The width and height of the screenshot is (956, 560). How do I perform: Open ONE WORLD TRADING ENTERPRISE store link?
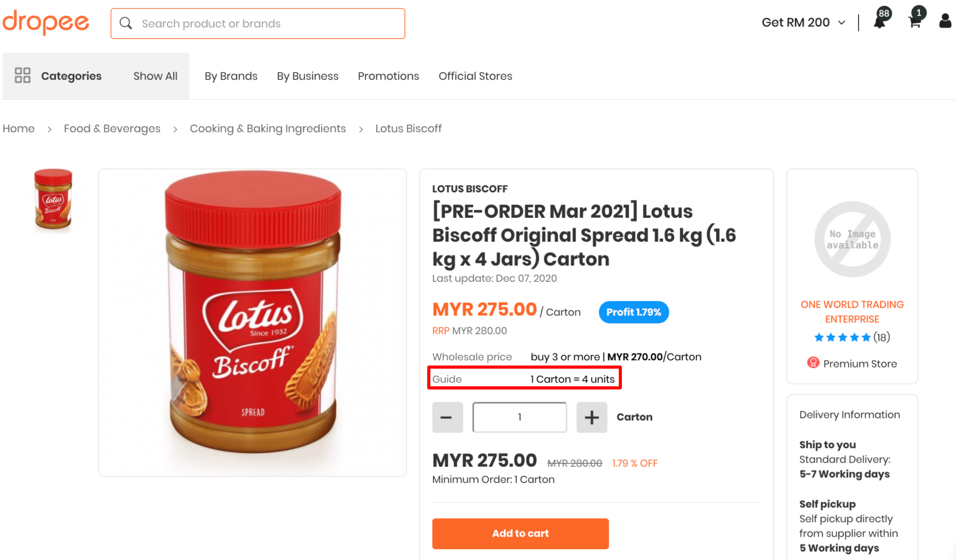[x=852, y=311]
